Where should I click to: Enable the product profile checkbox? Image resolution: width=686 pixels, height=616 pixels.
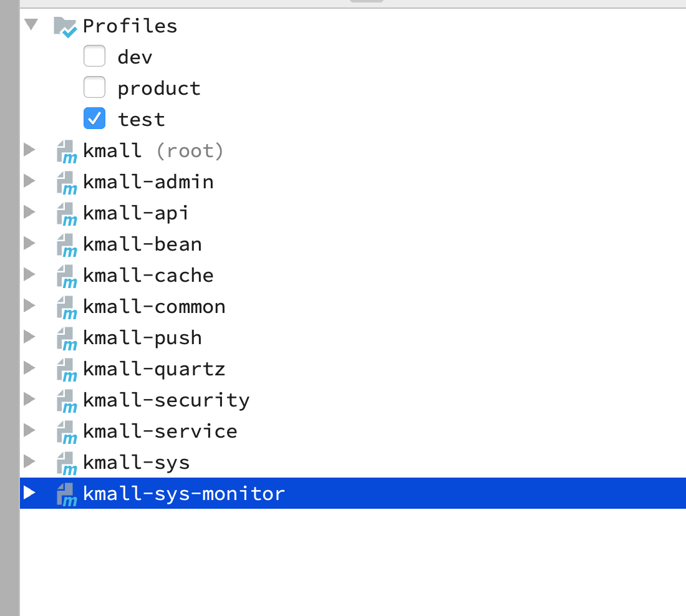point(95,87)
